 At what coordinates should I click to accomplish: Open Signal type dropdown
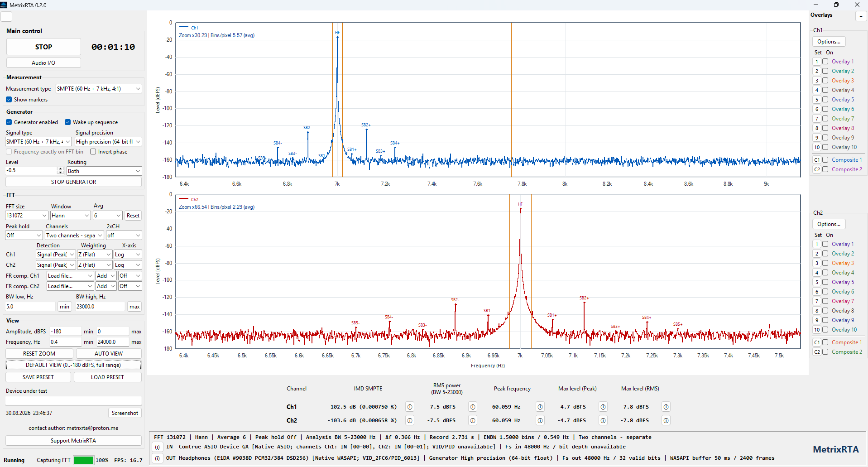(38, 142)
